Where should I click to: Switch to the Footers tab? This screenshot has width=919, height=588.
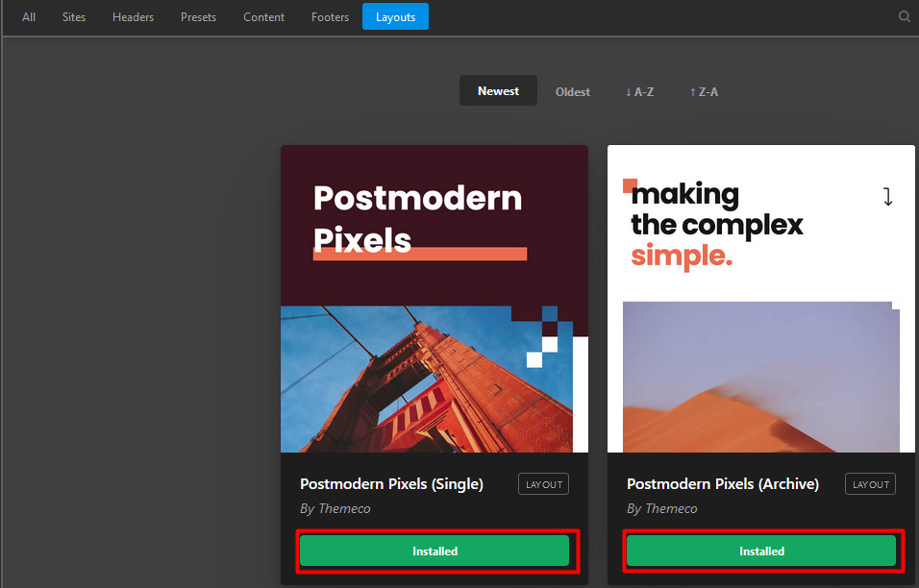coord(330,17)
